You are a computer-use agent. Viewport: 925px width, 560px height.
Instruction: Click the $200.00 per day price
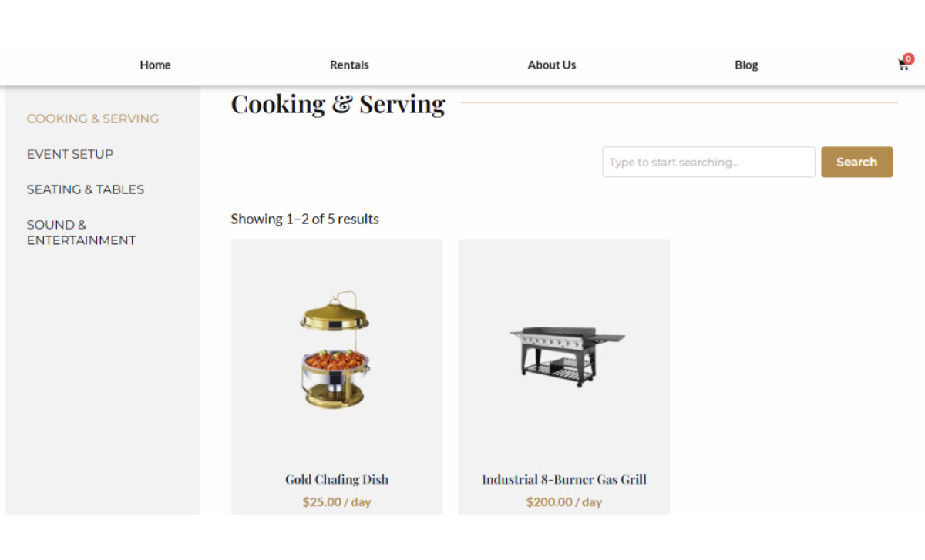point(563,501)
